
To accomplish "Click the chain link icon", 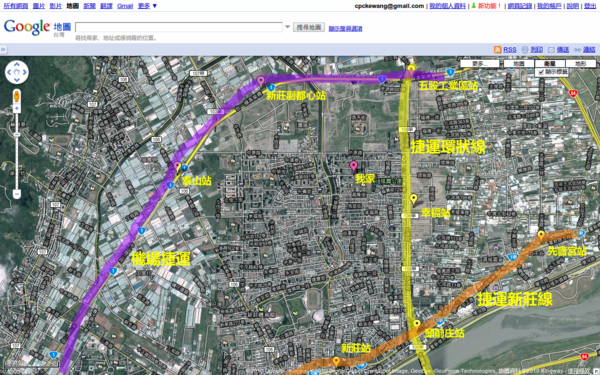I will pyautogui.click(x=577, y=50).
